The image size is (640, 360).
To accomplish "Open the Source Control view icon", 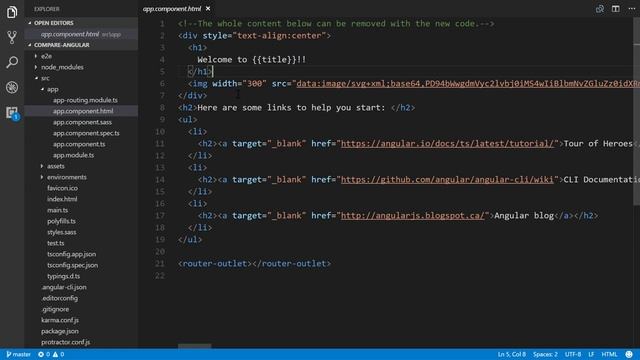I will point(12,37).
